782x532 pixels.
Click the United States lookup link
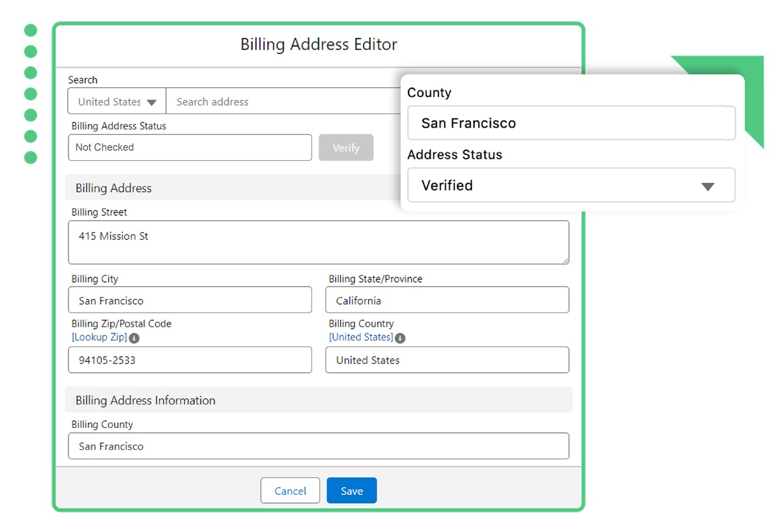tap(360, 337)
